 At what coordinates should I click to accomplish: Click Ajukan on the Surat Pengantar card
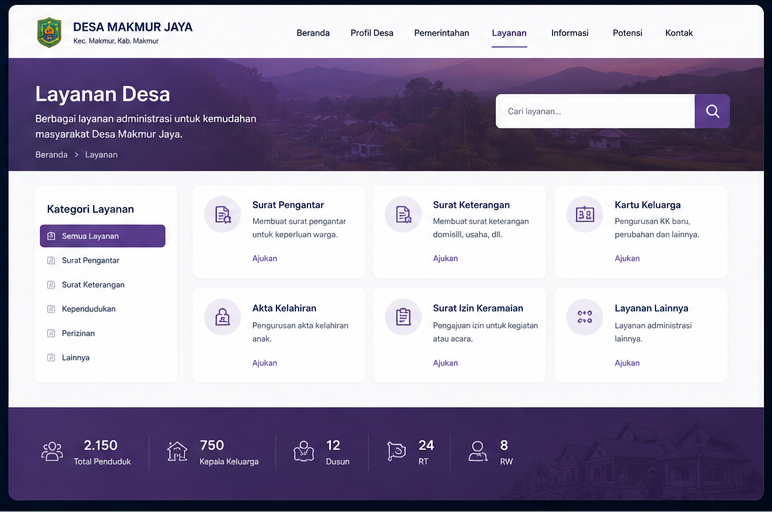(x=264, y=258)
